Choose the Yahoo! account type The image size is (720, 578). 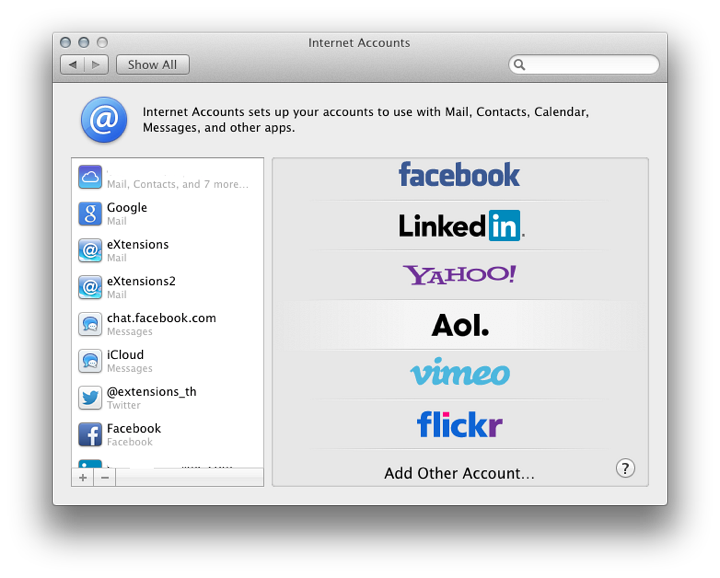tap(459, 275)
